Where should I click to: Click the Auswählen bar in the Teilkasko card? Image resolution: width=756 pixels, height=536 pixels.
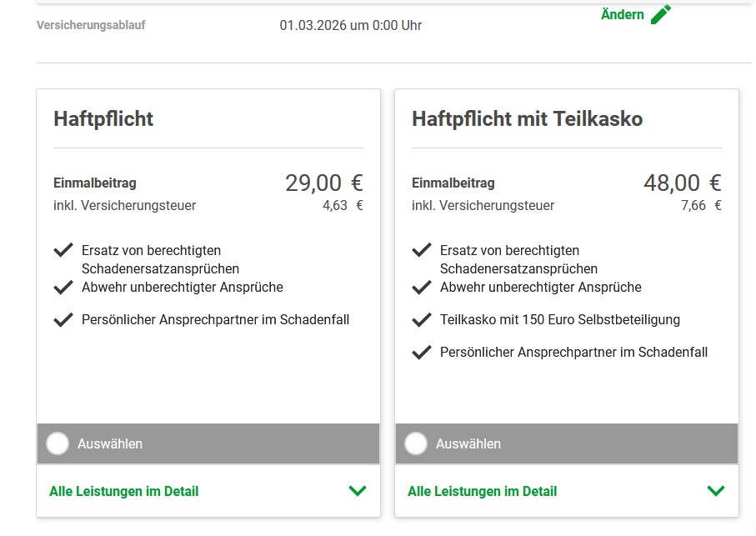click(567, 443)
